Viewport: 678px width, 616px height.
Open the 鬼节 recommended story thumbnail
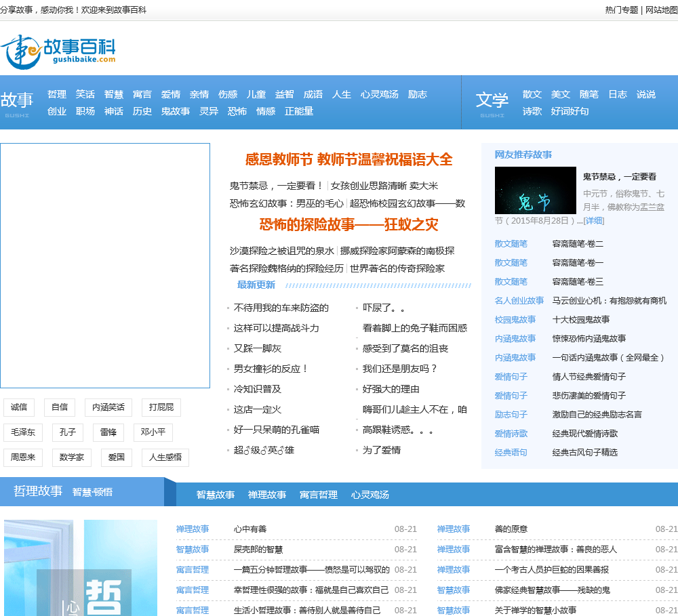[x=535, y=190]
